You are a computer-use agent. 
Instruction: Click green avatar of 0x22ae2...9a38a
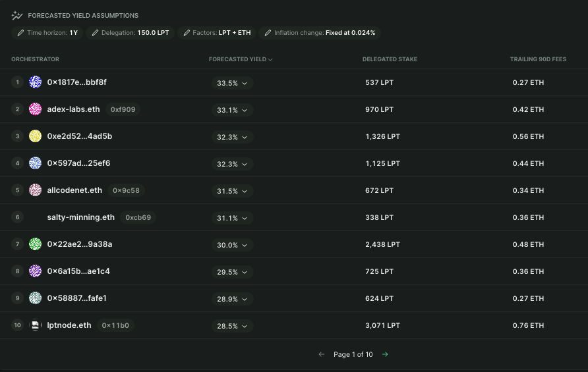(x=35, y=244)
